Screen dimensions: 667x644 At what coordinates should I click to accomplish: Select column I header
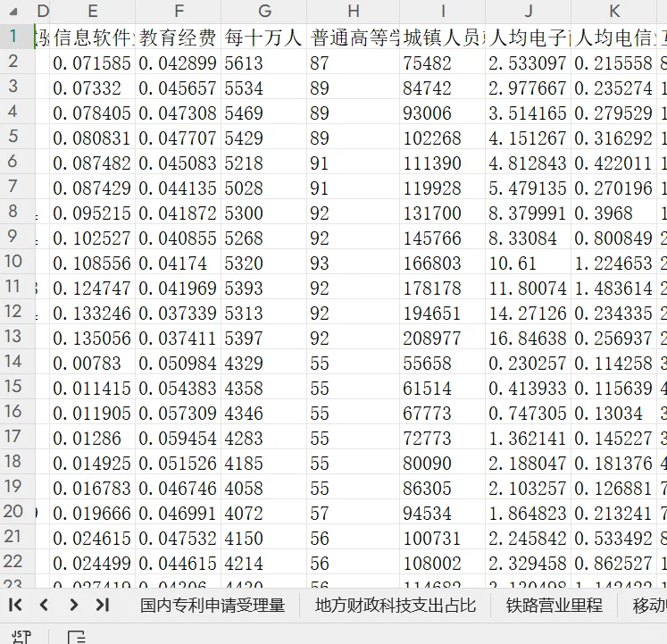pyautogui.click(x=443, y=11)
